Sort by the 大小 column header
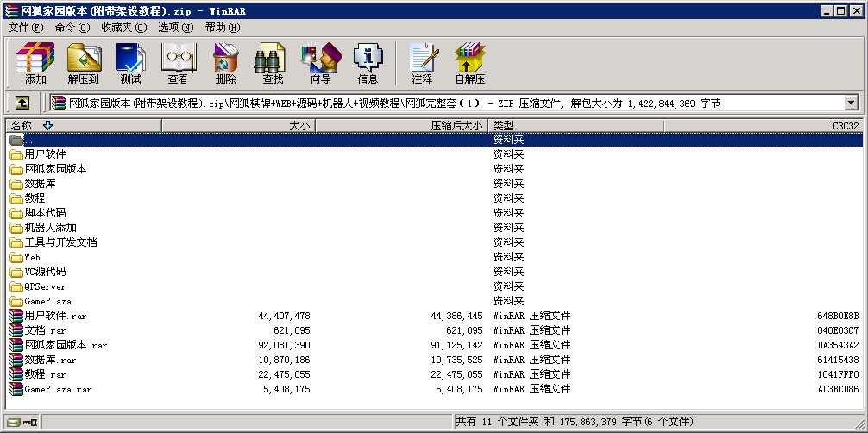The width and height of the screenshot is (868, 433). click(238, 126)
